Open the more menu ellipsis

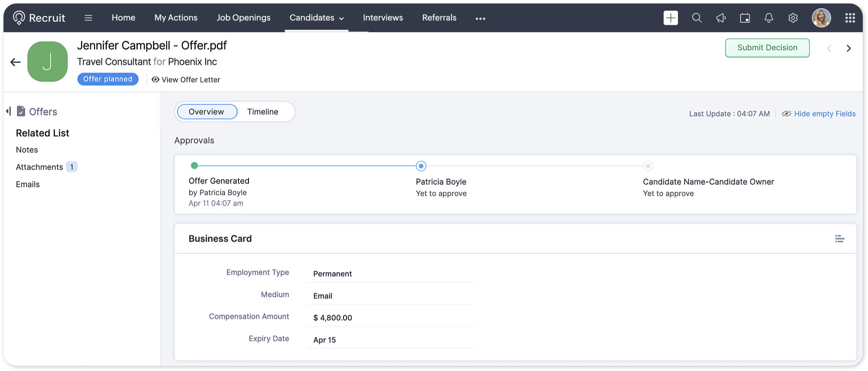(x=480, y=18)
